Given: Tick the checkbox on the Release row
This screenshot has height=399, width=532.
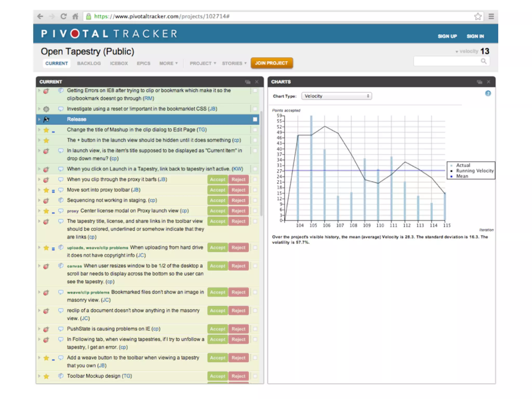Looking at the screenshot, I should tap(255, 119).
